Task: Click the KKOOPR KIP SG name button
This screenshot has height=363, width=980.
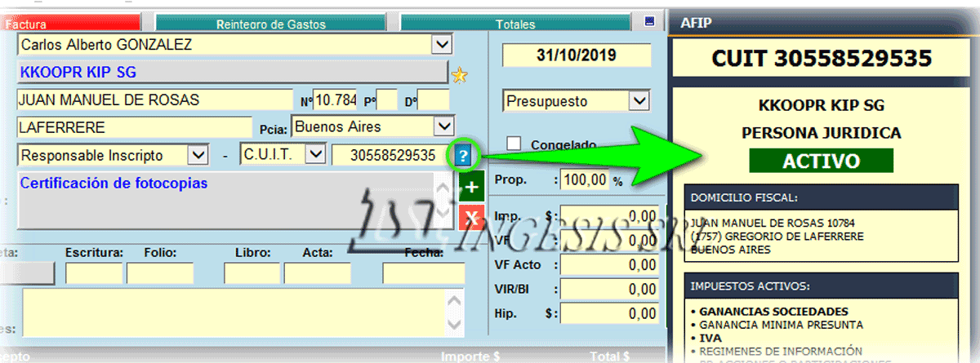Action: tap(232, 73)
